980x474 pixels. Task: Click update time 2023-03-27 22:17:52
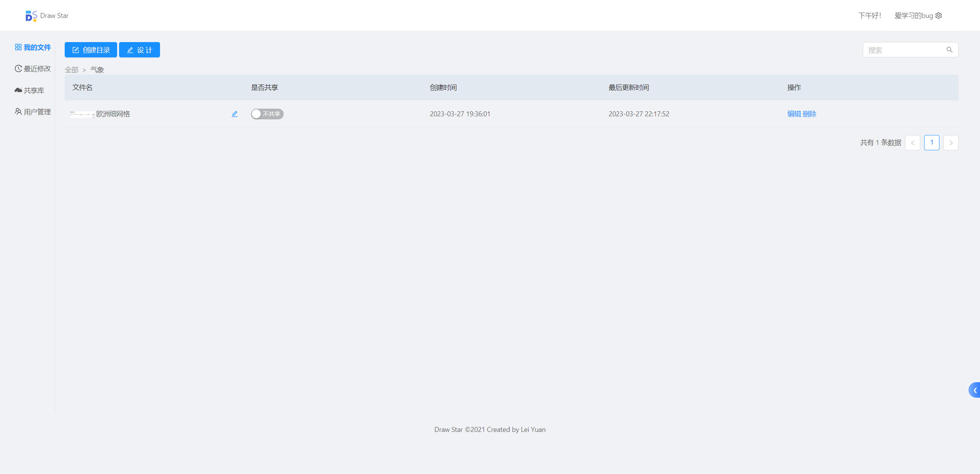click(x=639, y=114)
